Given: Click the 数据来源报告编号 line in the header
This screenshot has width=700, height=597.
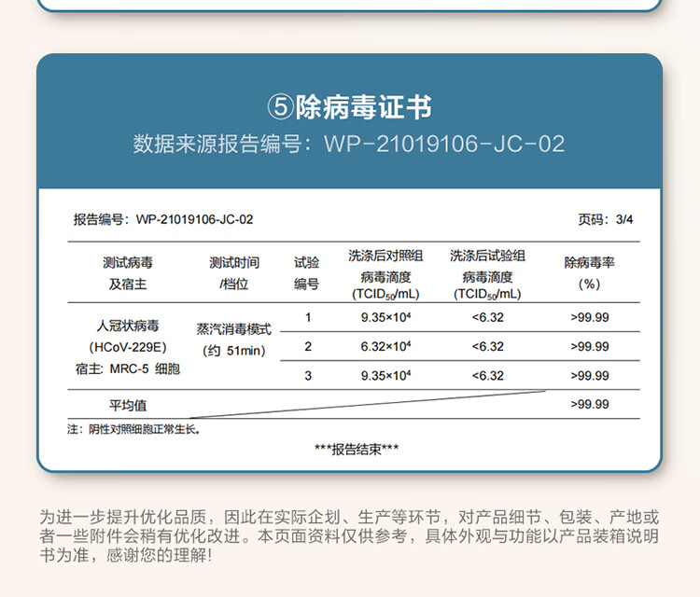Looking at the screenshot, I should pyautogui.click(x=349, y=145).
